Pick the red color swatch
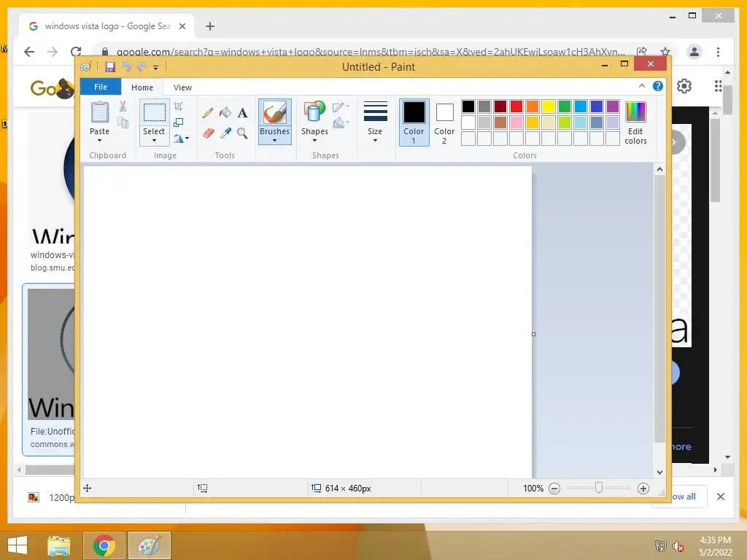The image size is (747, 560). (516, 106)
